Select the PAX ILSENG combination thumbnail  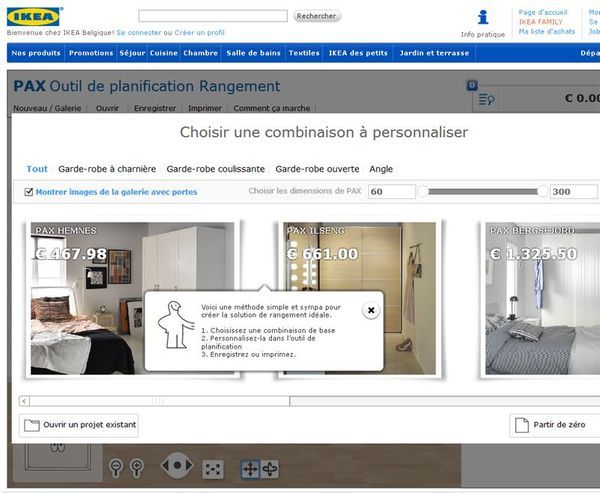click(359, 298)
